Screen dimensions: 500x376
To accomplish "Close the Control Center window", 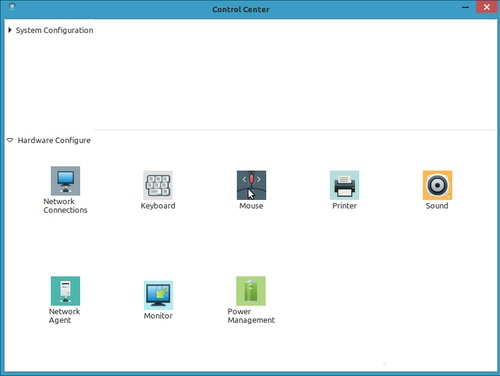I will pyautogui.click(x=487, y=7).
